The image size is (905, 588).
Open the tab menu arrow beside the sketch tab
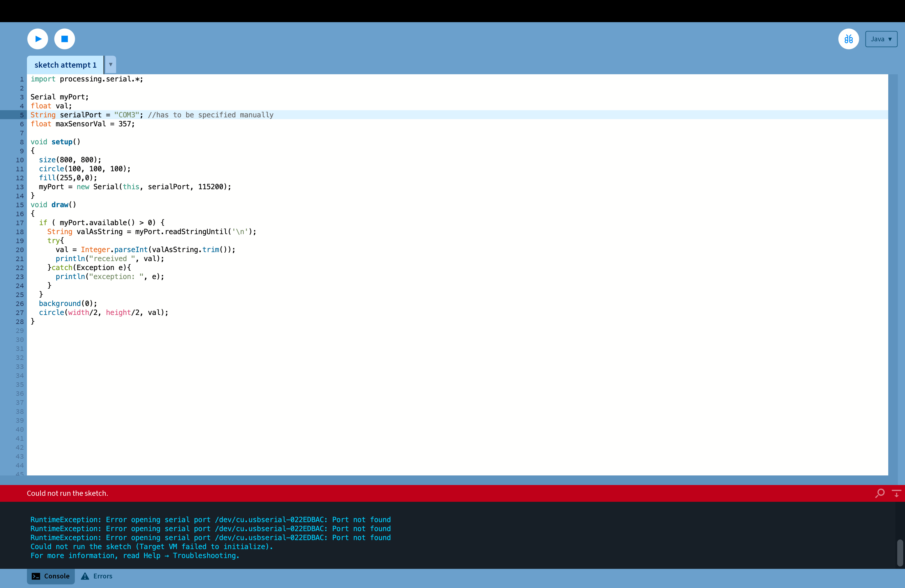[x=111, y=65]
